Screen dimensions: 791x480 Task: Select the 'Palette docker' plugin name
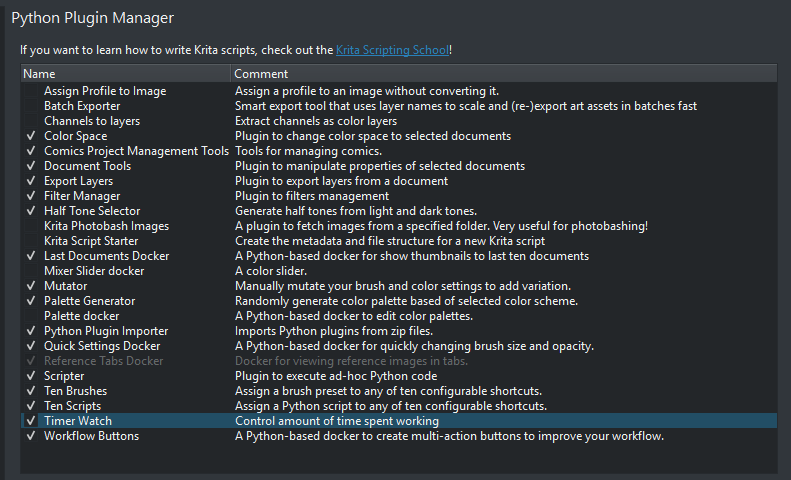point(82,316)
